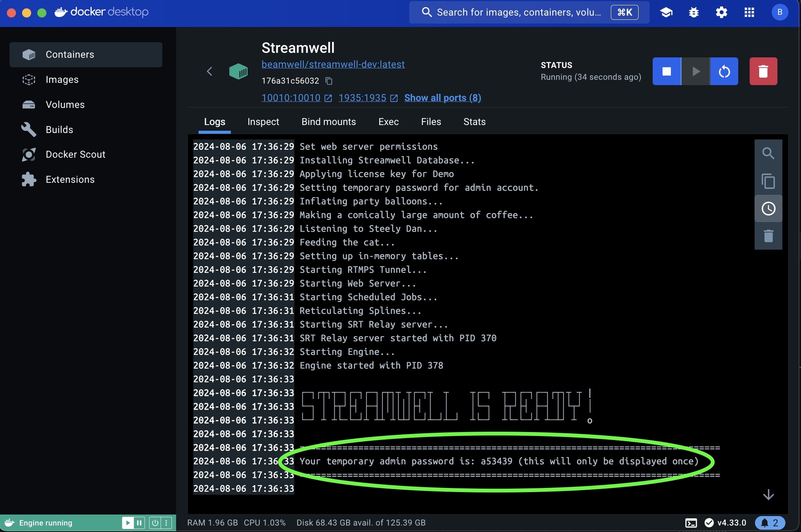
Task: Copy the container ID 176a31c56032
Action: click(329, 81)
